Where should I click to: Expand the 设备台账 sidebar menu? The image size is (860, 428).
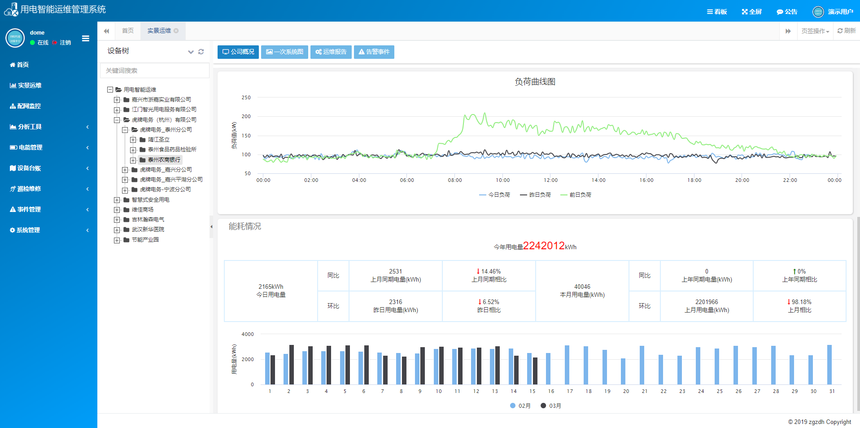click(x=48, y=168)
